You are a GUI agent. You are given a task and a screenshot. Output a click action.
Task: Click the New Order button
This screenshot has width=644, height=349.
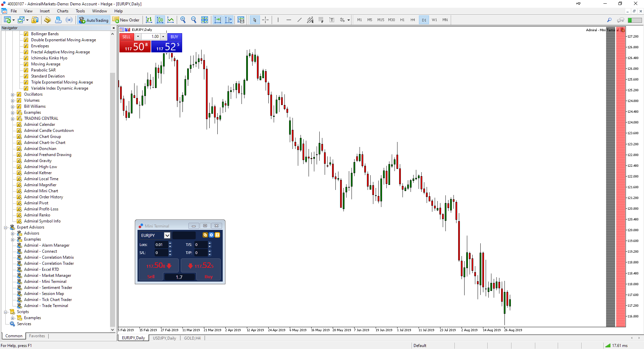pyautogui.click(x=126, y=20)
